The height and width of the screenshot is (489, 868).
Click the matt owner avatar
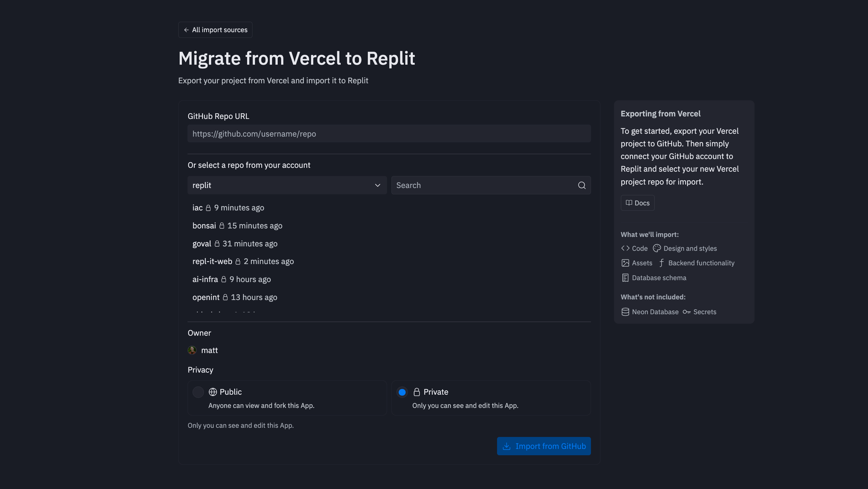pyautogui.click(x=192, y=351)
